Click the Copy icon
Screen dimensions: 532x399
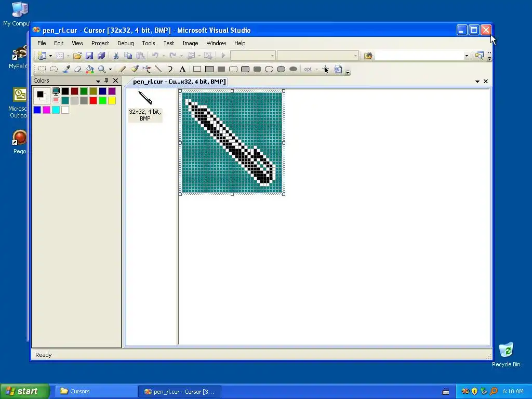128,56
